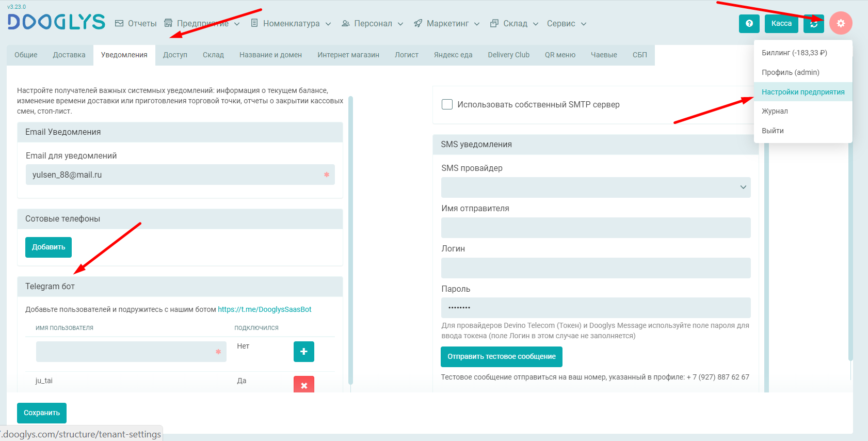Image resolution: width=868 pixels, height=441 pixels.
Task: Open the Чаевые tab
Action: (x=604, y=55)
